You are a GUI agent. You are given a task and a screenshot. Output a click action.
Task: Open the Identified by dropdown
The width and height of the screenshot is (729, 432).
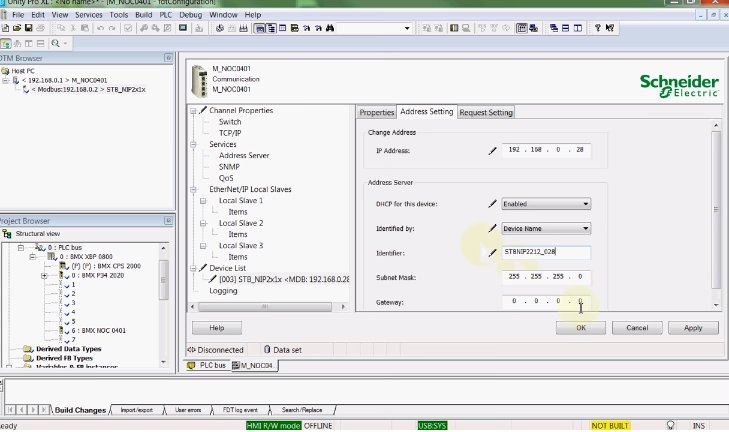pyautogui.click(x=585, y=228)
